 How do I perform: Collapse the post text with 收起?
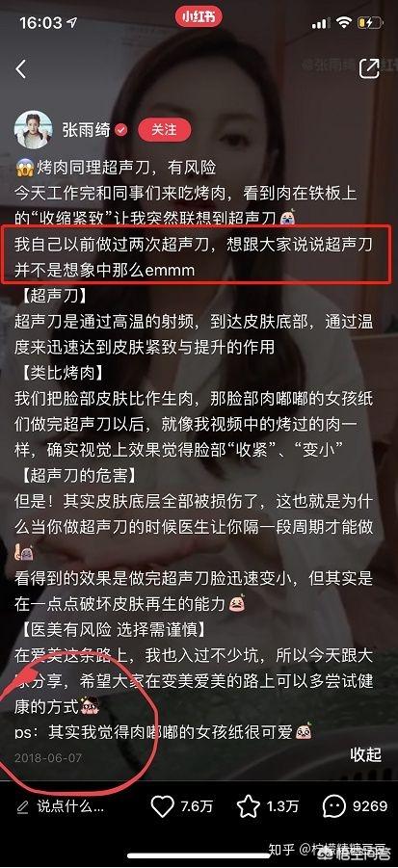click(x=366, y=754)
